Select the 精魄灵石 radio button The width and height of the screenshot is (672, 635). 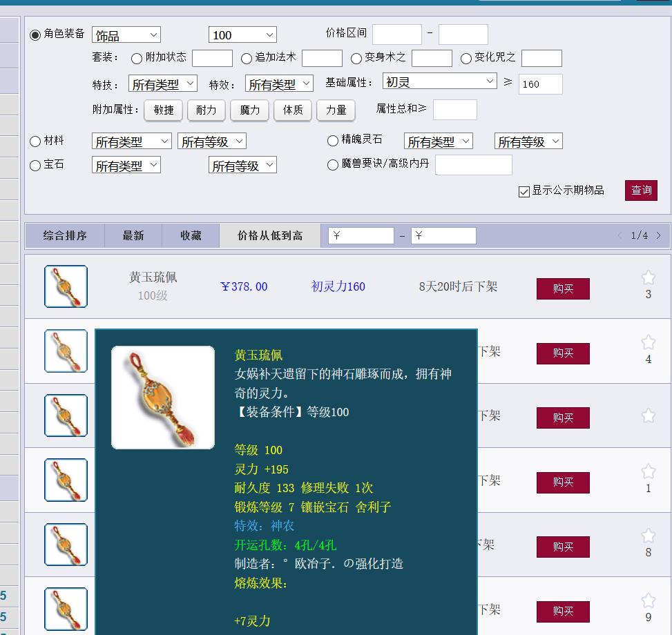coord(332,140)
